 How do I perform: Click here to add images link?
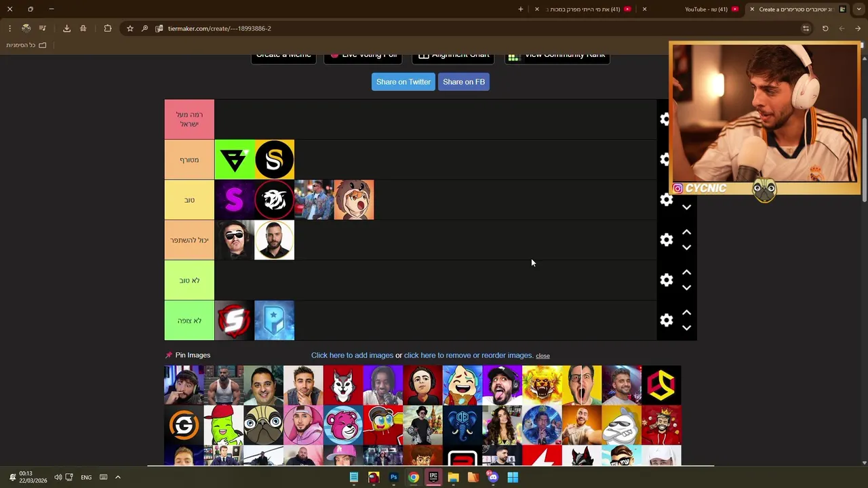352,355
